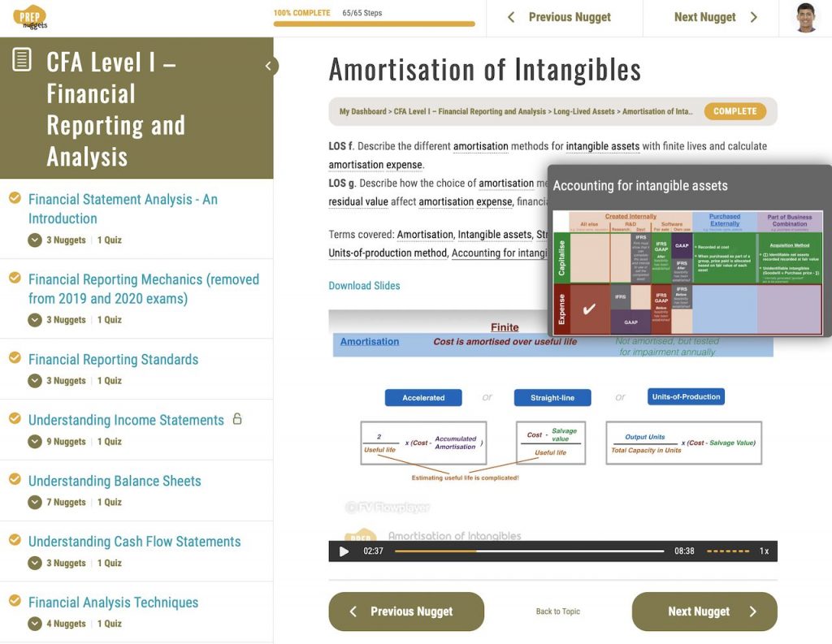Go to Previous Nugget in top bar
The height and width of the screenshot is (644, 832).
tap(559, 17)
